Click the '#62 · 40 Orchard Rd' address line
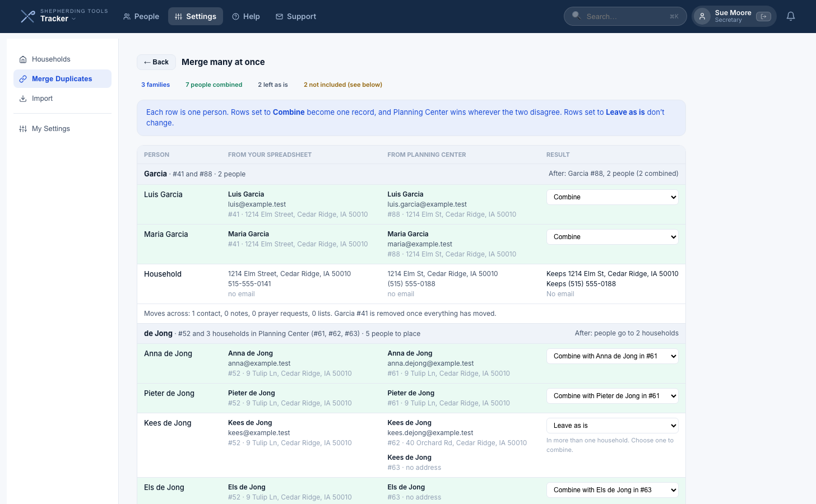This screenshot has height=504, width=816. click(x=457, y=443)
